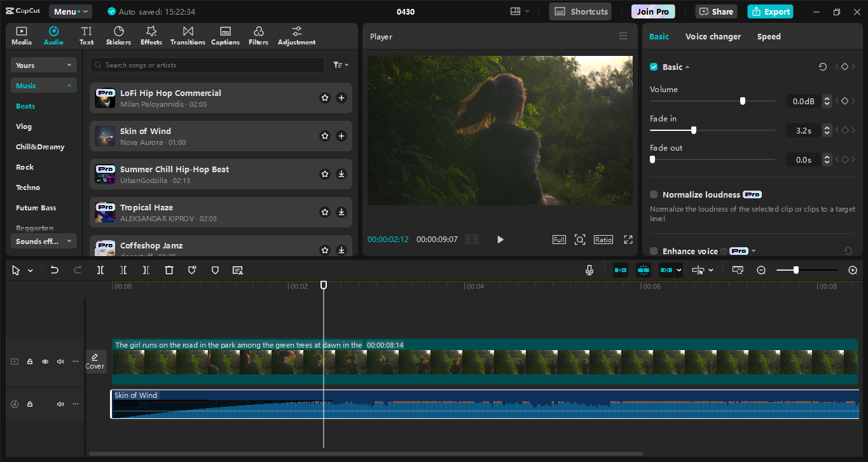Switch to the Voice changer tab

(x=713, y=36)
